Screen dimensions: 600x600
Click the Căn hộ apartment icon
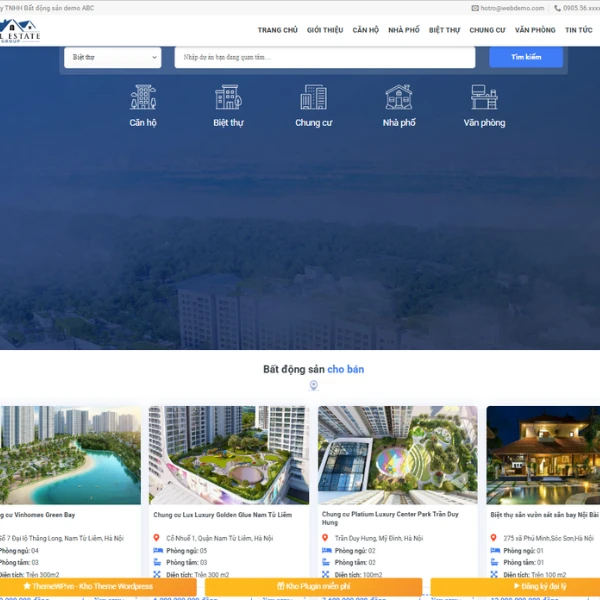143,97
